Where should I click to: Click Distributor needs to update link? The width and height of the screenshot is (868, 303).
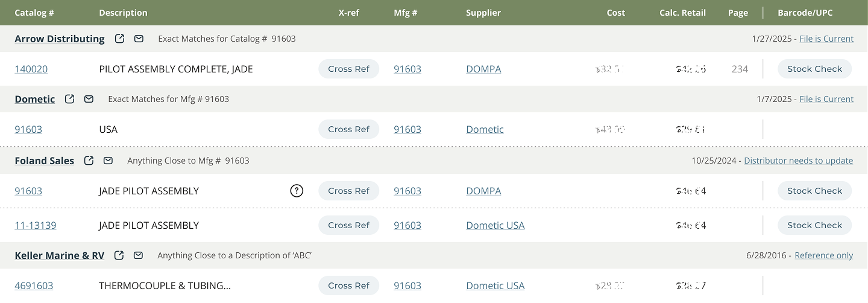tap(798, 161)
